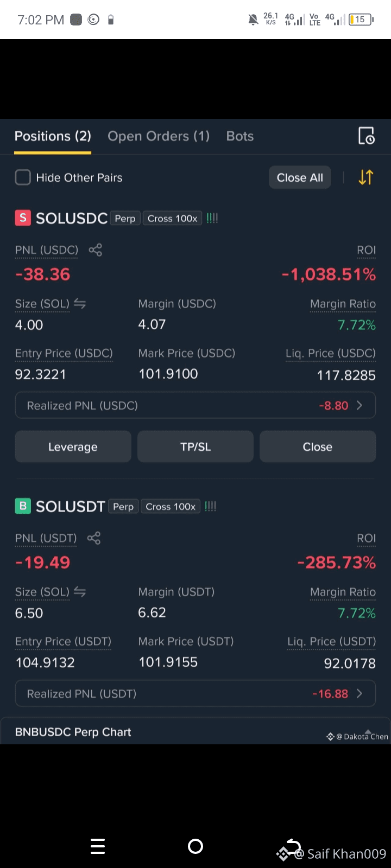This screenshot has width=391, height=868.
Task: Tap the yellow sort arrows icon
Action: click(x=366, y=177)
